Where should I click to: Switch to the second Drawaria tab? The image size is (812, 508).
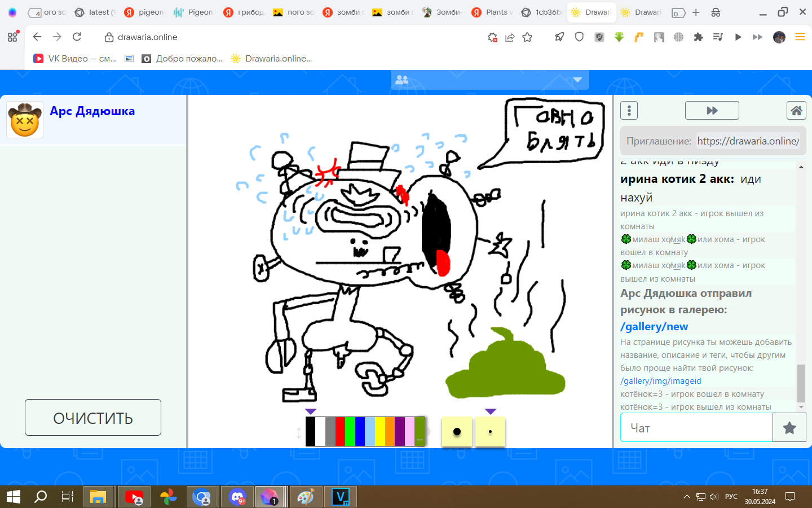coord(641,12)
